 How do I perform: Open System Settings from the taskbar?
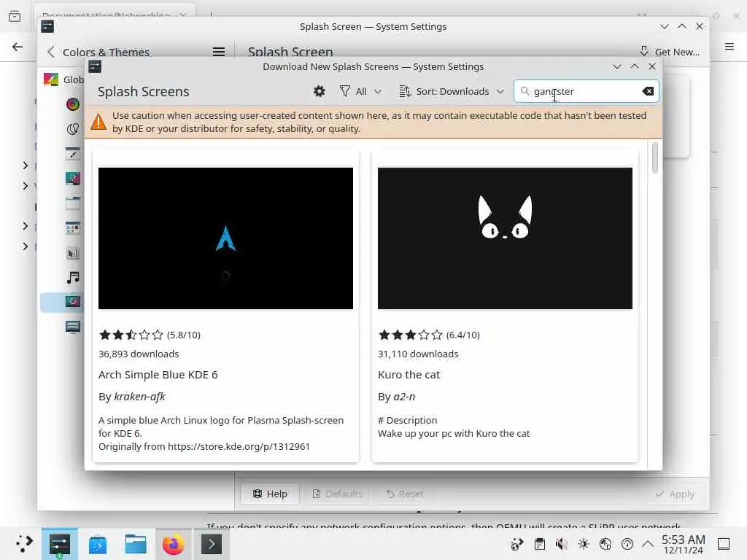click(60, 544)
